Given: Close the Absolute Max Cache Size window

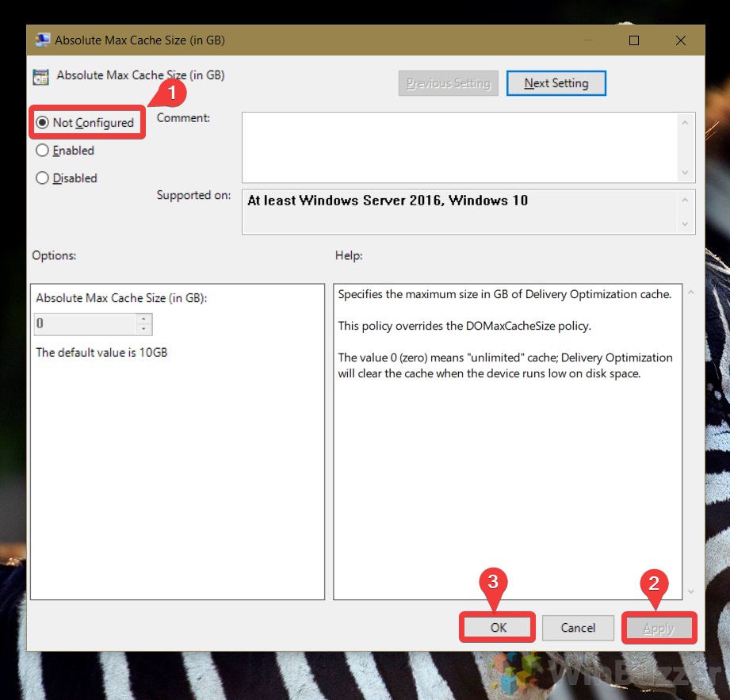Looking at the screenshot, I should (x=681, y=40).
